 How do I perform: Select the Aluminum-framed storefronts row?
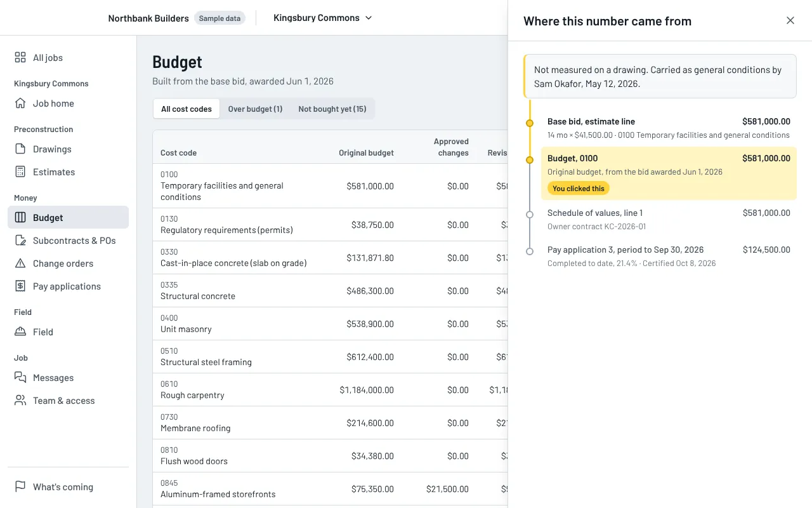(330, 489)
